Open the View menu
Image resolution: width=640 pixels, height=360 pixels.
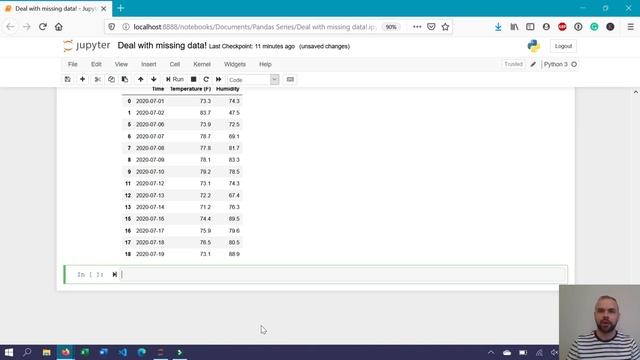[x=121, y=64]
